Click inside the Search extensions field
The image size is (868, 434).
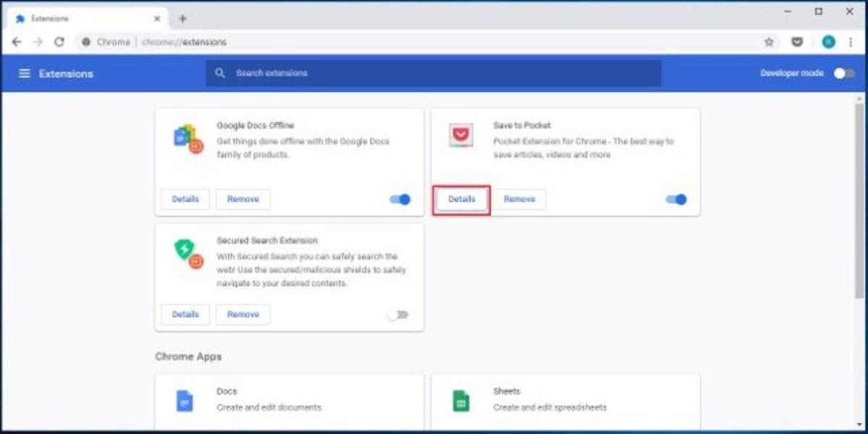pos(434,73)
